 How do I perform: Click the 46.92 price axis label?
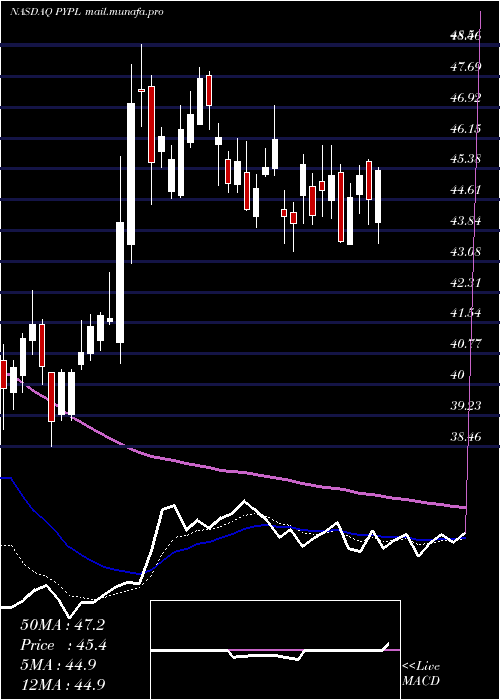[x=466, y=98]
